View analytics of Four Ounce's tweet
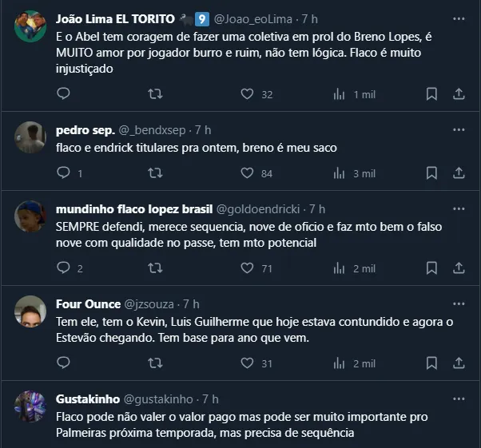Image resolution: width=481 pixels, height=448 pixels. click(x=340, y=363)
